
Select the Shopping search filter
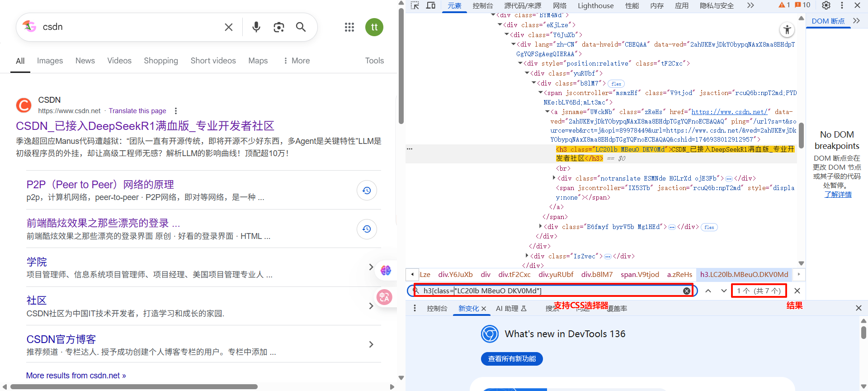click(x=161, y=61)
